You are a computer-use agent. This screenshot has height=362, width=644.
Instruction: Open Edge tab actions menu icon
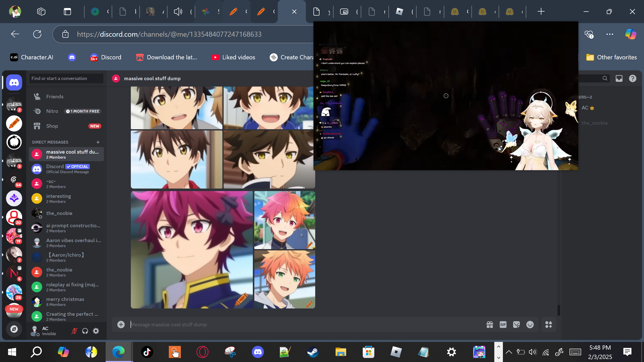pyautogui.click(x=67, y=12)
